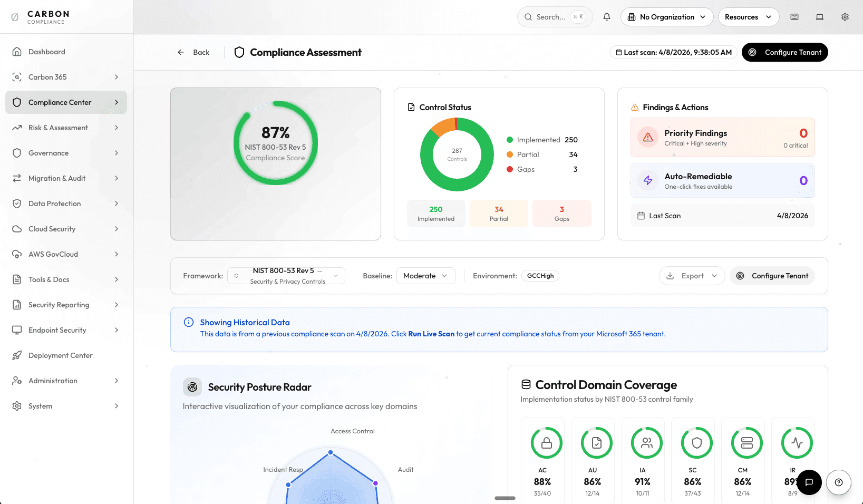Image resolution: width=863 pixels, height=504 pixels.
Task: Open the Export dropdown
Action: pyautogui.click(x=692, y=276)
